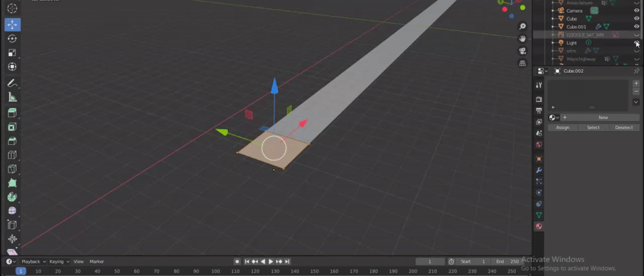The width and height of the screenshot is (644, 276).
Task: Select the Extrude Region tool
Action: [x=12, y=113]
